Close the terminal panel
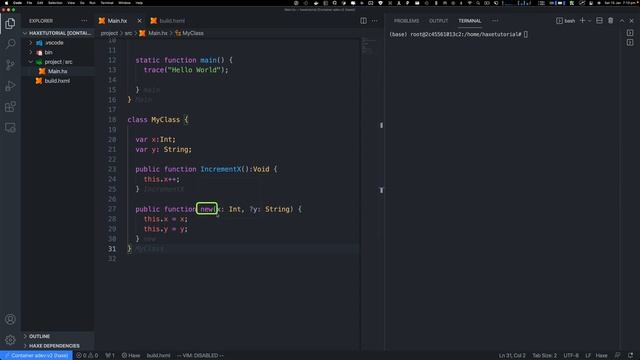Image resolution: width=640 pixels, height=360 pixels. click(632, 20)
